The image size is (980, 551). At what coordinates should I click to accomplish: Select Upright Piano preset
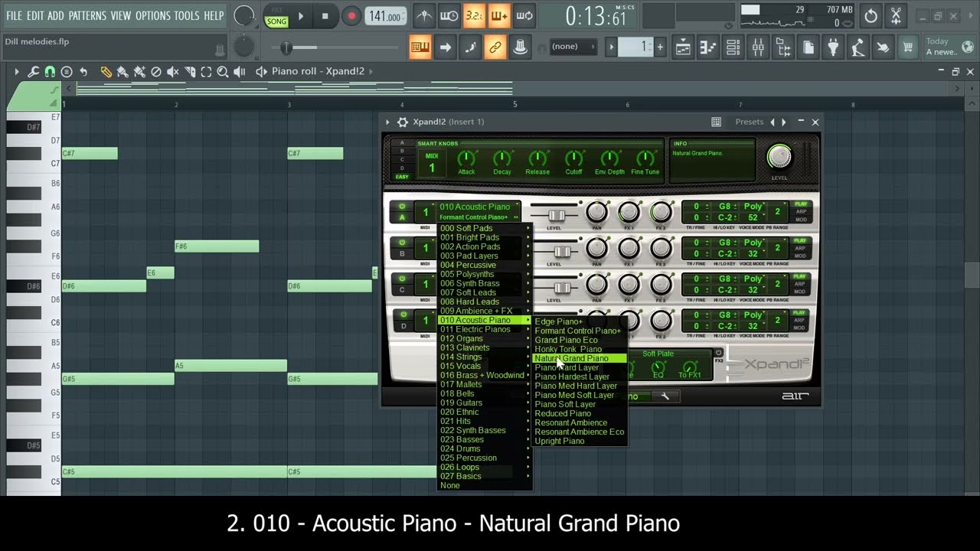click(x=580, y=441)
